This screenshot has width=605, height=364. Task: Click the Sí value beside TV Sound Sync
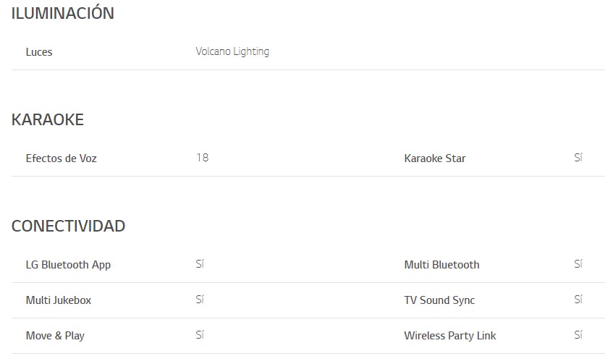tap(578, 300)
